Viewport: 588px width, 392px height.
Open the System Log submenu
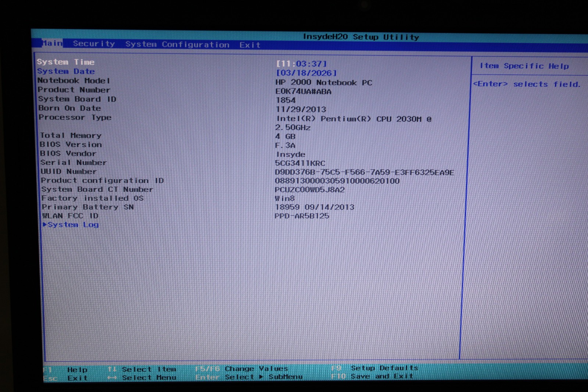[71, 225]
